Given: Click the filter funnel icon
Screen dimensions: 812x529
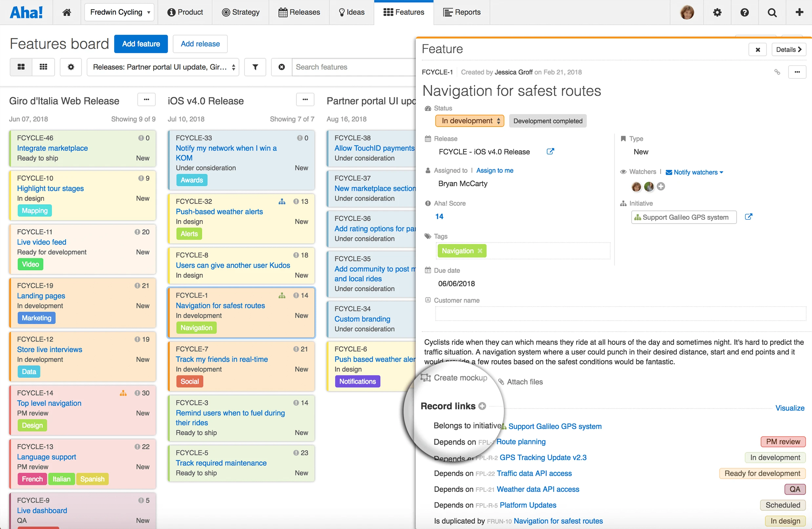Looking at the screenshot, I should click(x=255, y=67).
